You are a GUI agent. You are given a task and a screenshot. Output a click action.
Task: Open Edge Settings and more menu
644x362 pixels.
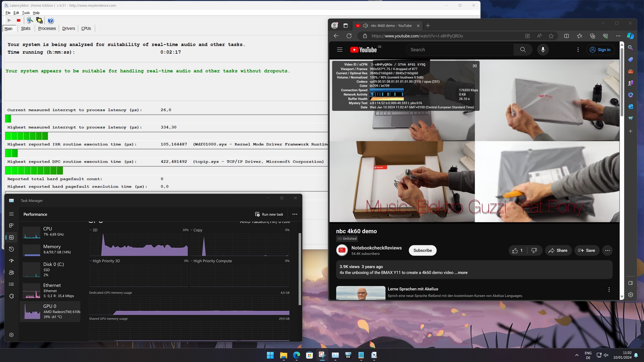click(x=618, y=36)
